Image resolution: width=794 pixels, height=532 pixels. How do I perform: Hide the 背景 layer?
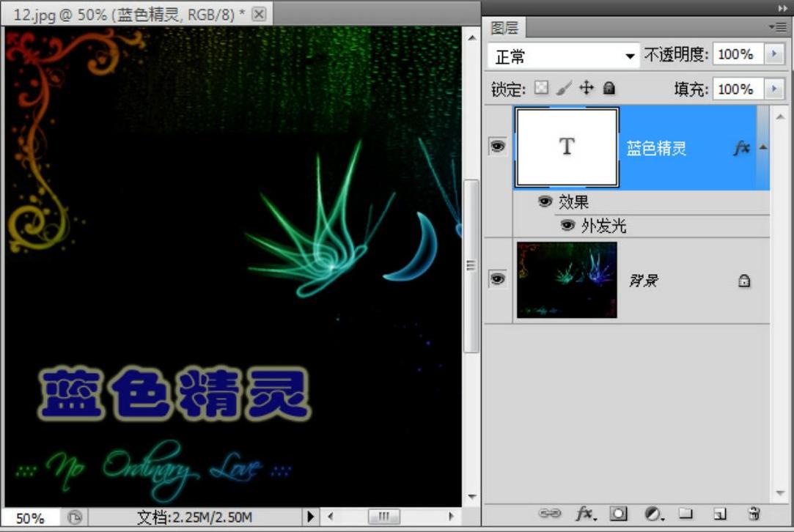tap(498, 279)
